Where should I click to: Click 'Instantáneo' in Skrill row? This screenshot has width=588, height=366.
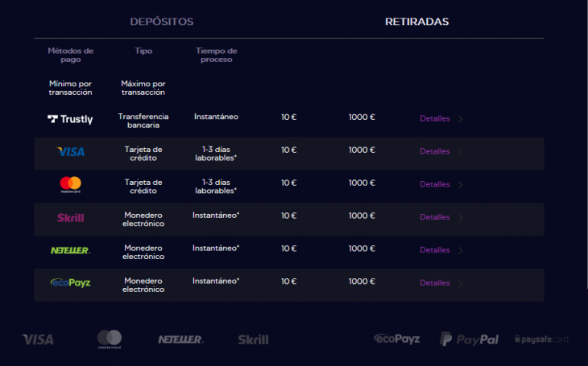tap(216, 216)
